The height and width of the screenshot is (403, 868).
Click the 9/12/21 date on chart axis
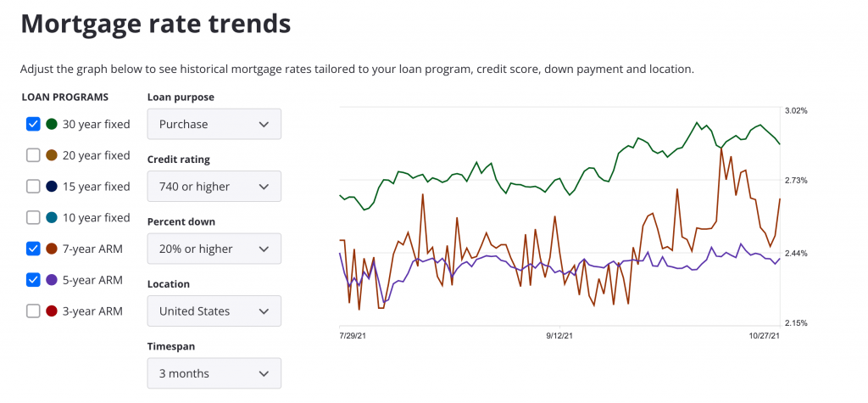click(561, 336)
